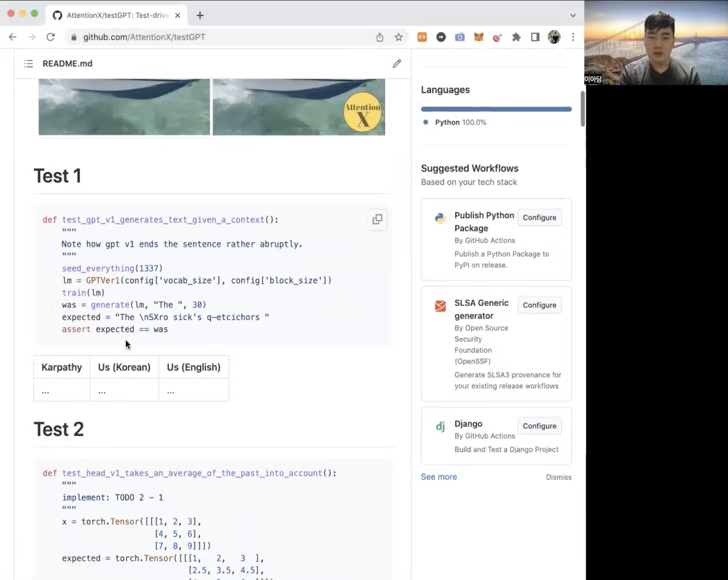This screenshot has height=580, width=728.
Task: Click the lock icon in address bar
Action: [x=74, y=37]
